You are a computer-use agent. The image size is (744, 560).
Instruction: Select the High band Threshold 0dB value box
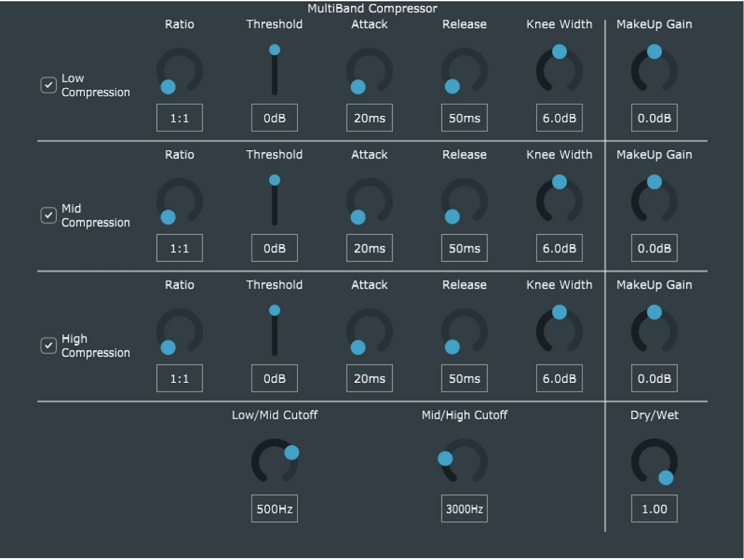[274, 378]
